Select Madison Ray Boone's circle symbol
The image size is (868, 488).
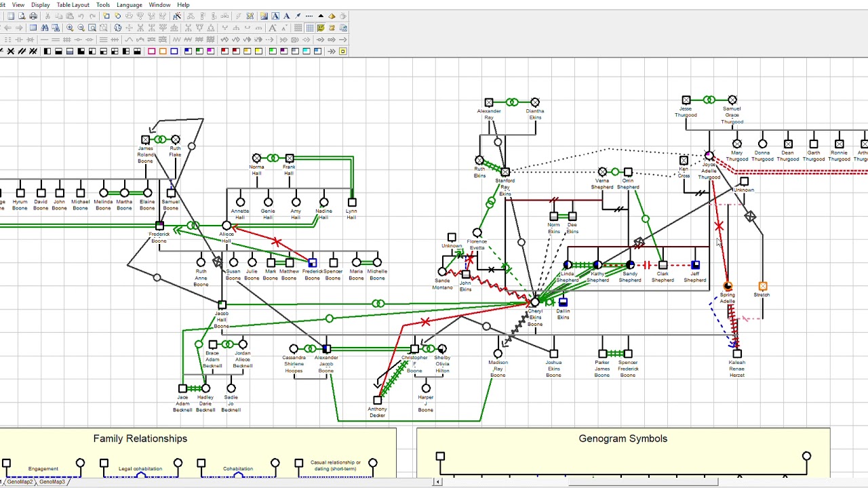click(x=498, y=354)
